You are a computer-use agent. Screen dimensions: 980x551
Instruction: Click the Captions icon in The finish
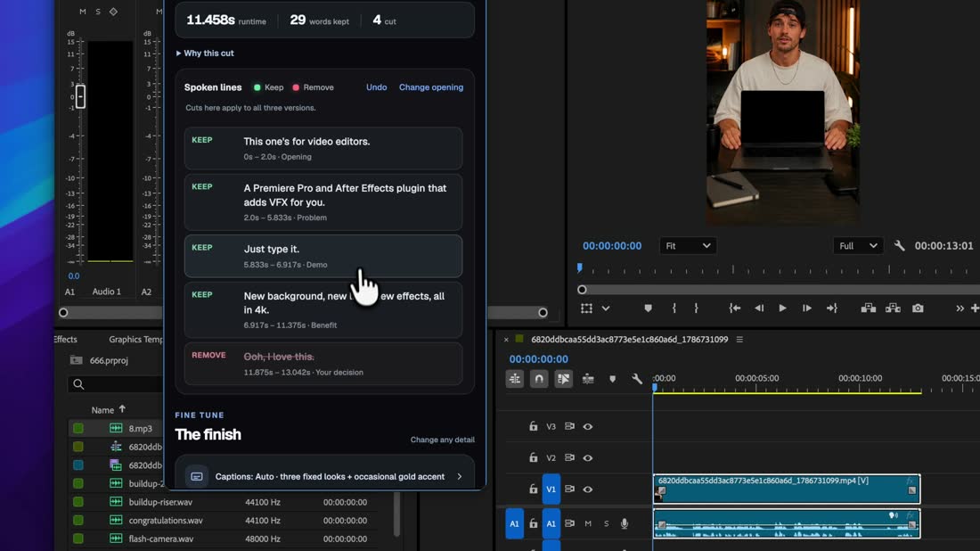(x=196, y=477)
